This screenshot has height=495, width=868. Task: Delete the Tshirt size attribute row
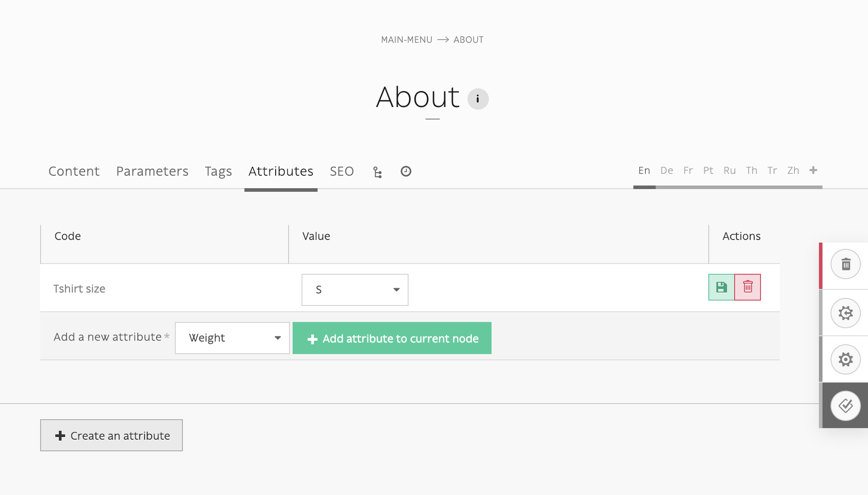748,287
